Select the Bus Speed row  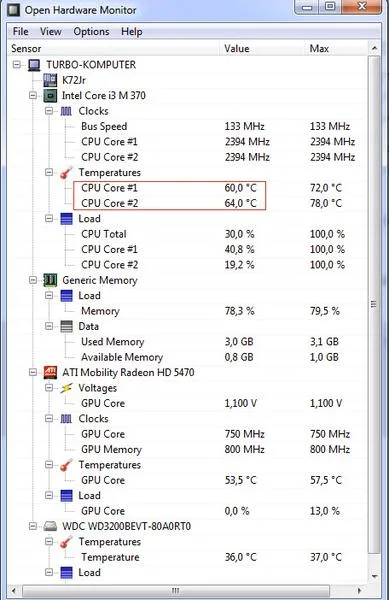[187, 126]
